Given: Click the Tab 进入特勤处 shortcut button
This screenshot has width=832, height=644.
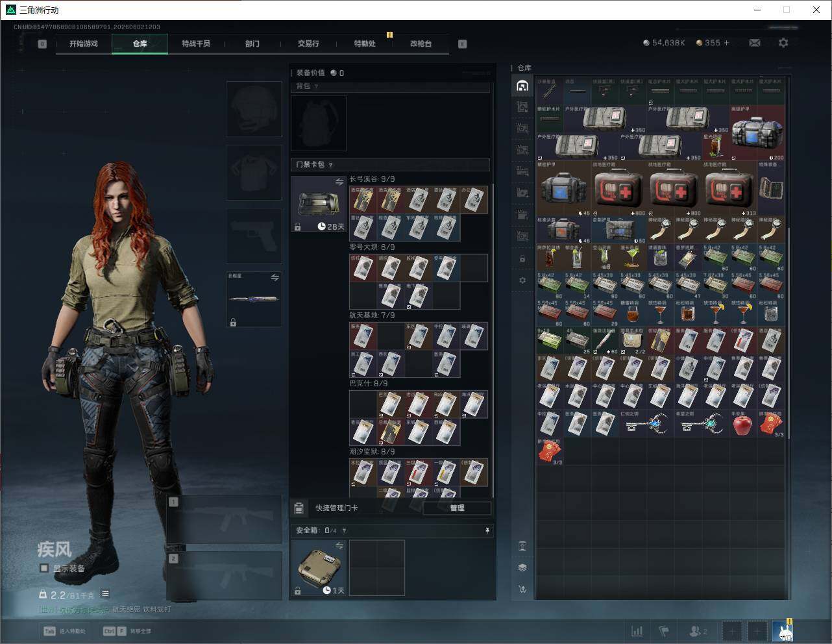Looking at the screenshot, I should click(x=64, y=631).
